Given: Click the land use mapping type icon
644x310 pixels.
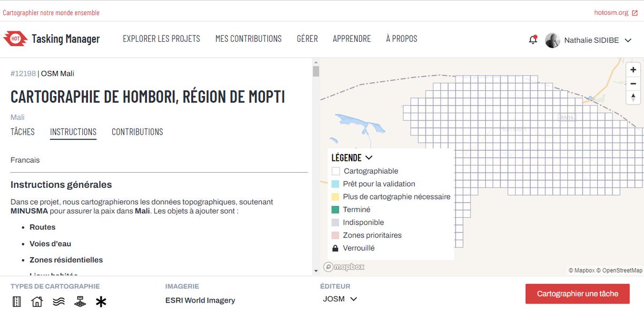Looking at the screenshot, I should (x=80, y=301).
